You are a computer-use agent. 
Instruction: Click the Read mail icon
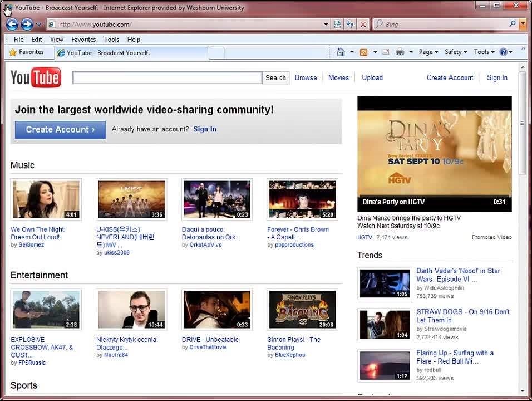pos(386,52)
